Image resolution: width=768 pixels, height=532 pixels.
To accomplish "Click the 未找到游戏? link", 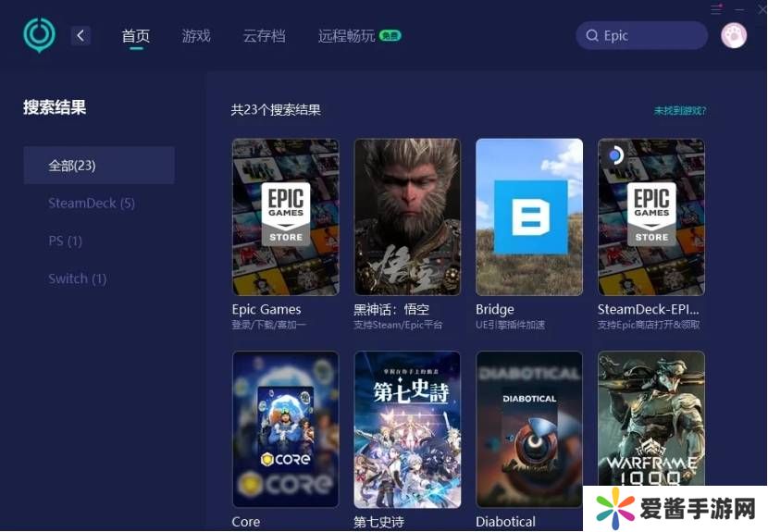I will pyautogui.click(x=679, y=110).
